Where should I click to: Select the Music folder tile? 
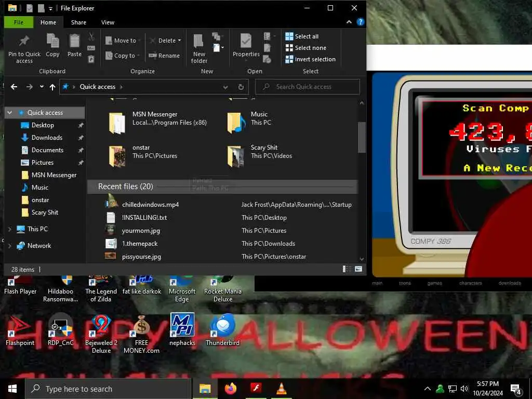pos(249,122)
